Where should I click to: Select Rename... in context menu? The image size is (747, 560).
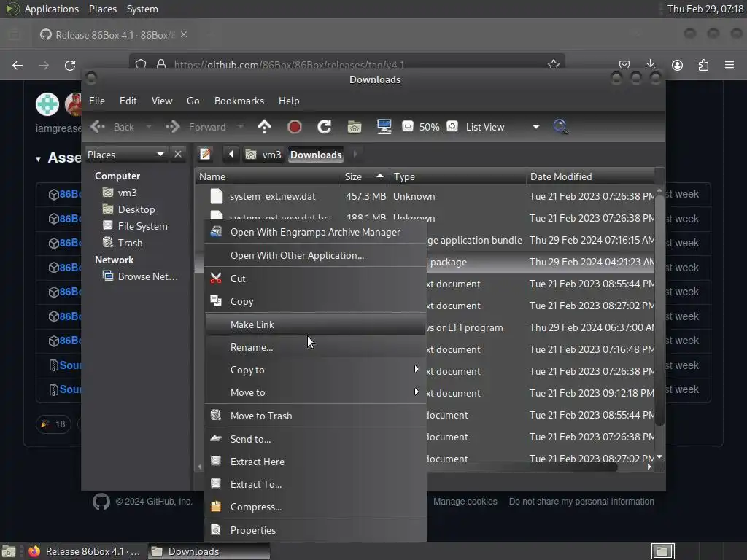[315, 347]
